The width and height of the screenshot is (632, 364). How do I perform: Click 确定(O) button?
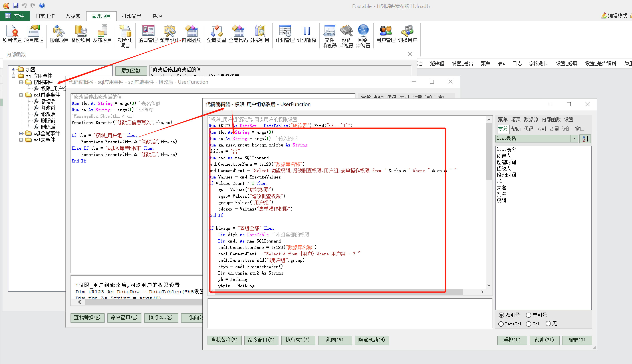[x=577, y=340]
